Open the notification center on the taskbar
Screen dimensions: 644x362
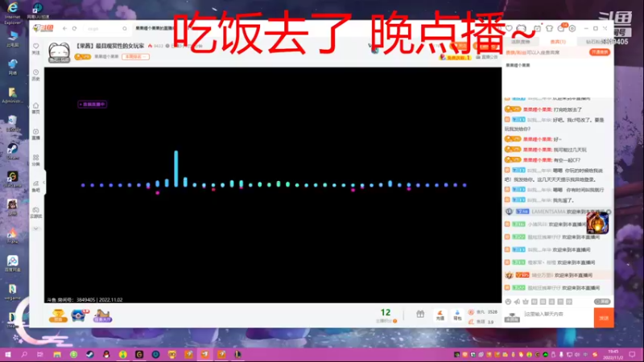pos(632,354)
